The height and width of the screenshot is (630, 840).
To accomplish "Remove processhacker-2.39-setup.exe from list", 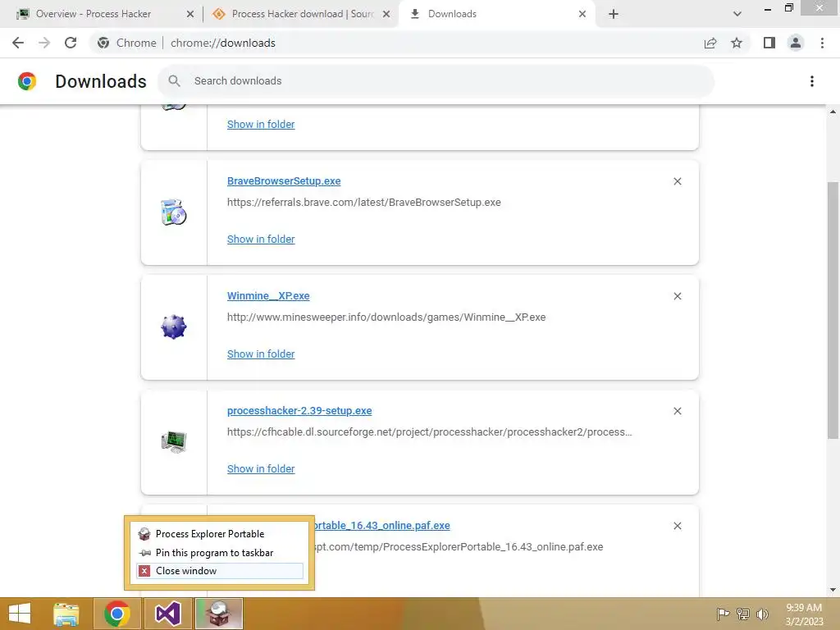I will [x=678, y=411].
